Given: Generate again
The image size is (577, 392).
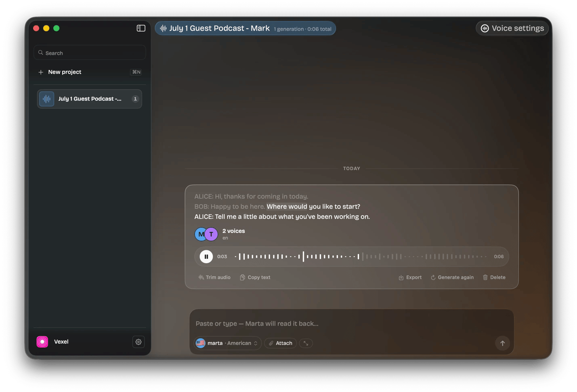Looking at the screenshot, I should (x=452, y=277).
